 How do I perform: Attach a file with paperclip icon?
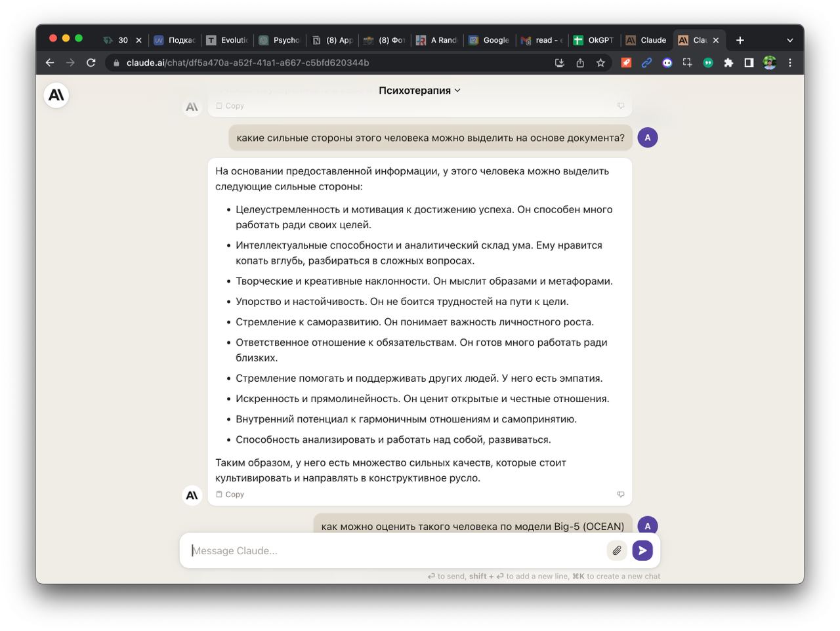tap(617, 550)
